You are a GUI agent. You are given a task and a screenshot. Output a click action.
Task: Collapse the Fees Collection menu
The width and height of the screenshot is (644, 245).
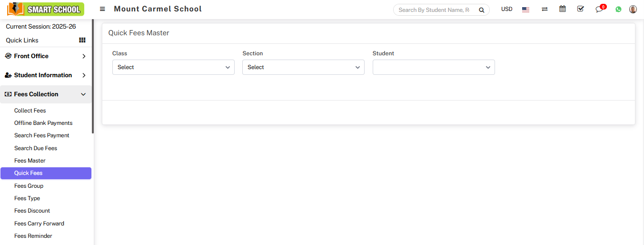coord(46,94)
